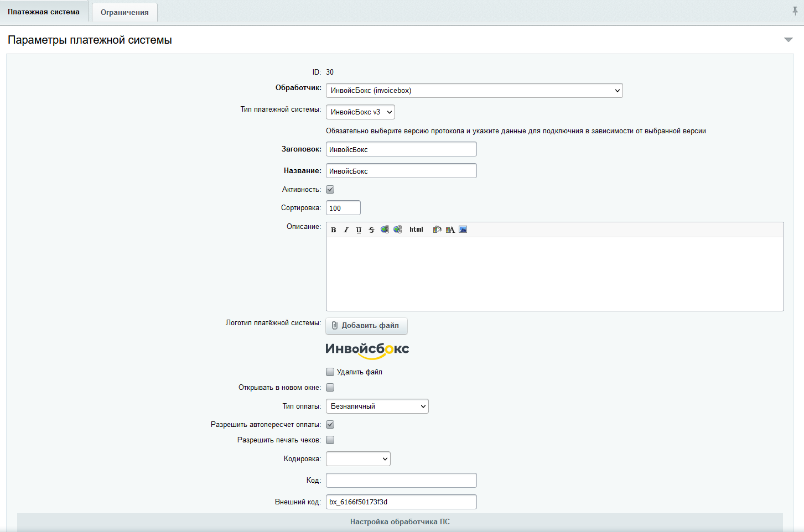Open background color picker in editor toolbar

[437, 230]
